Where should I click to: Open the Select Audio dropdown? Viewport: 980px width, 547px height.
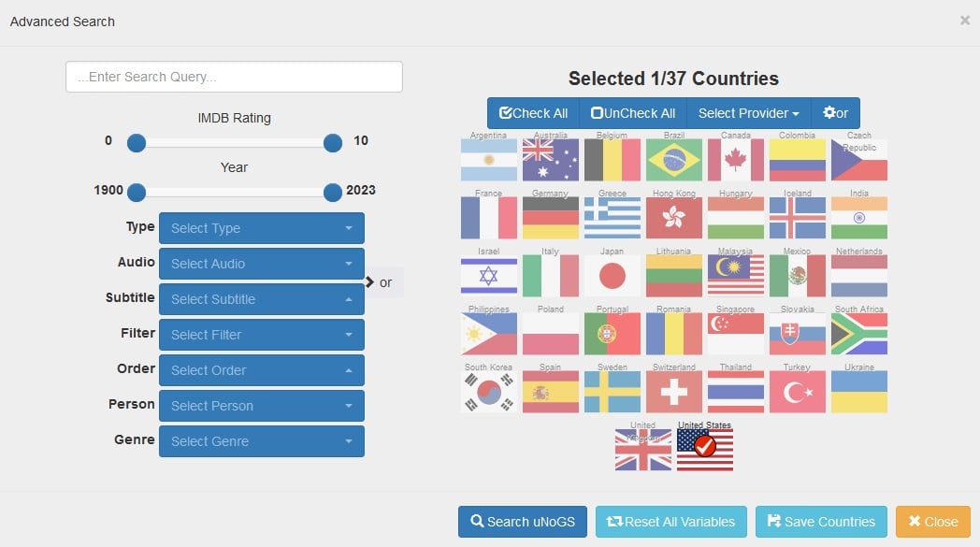coord(262,264)
